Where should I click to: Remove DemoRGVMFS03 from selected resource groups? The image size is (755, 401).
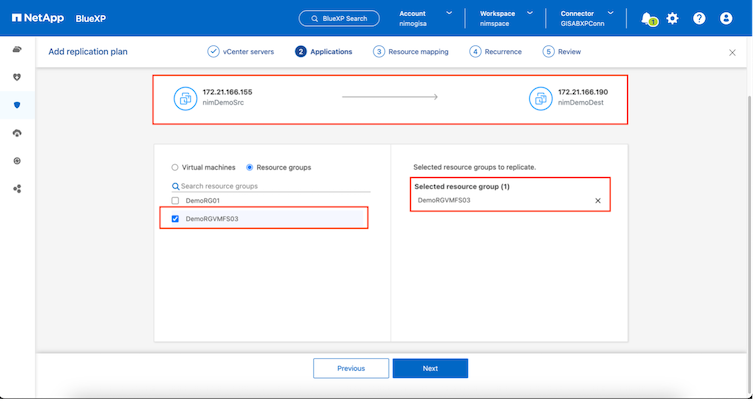598,200
